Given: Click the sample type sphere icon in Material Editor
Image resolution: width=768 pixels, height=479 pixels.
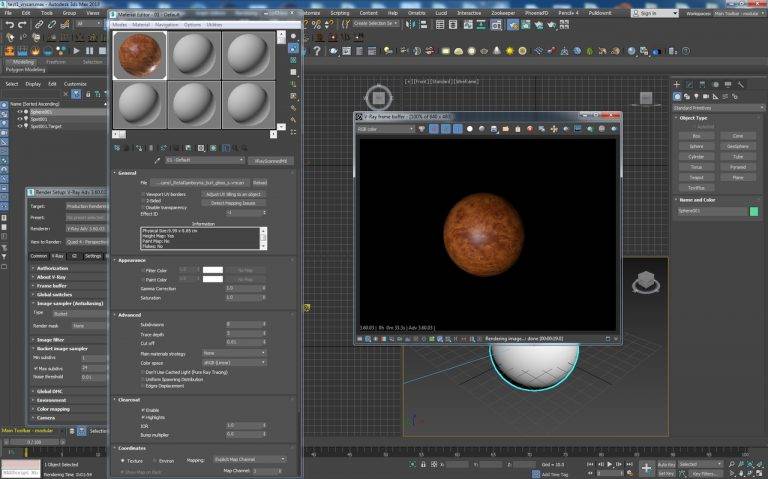Looking at the screenshot, I should click(293, 36).
